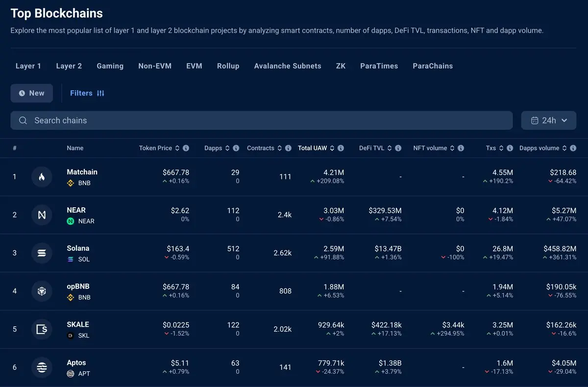Click the sliders icon beside Filters
Screen dimensions: 588x387
pos(100,93)
